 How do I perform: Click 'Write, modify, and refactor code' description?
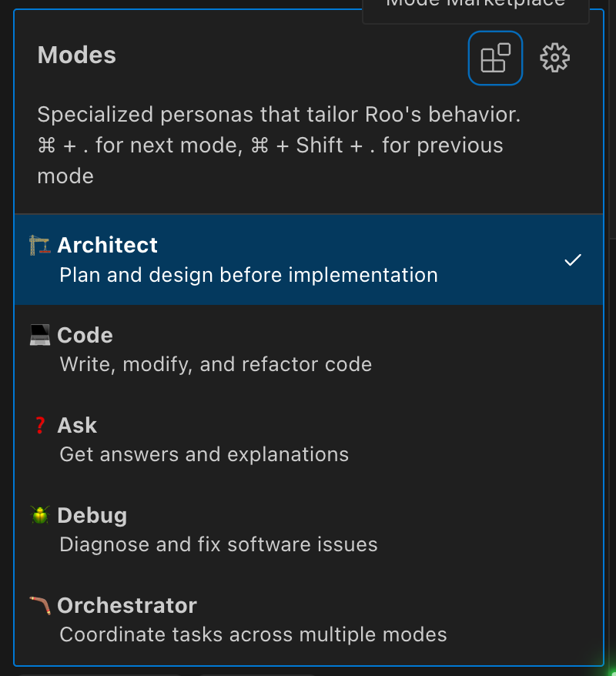216,365
